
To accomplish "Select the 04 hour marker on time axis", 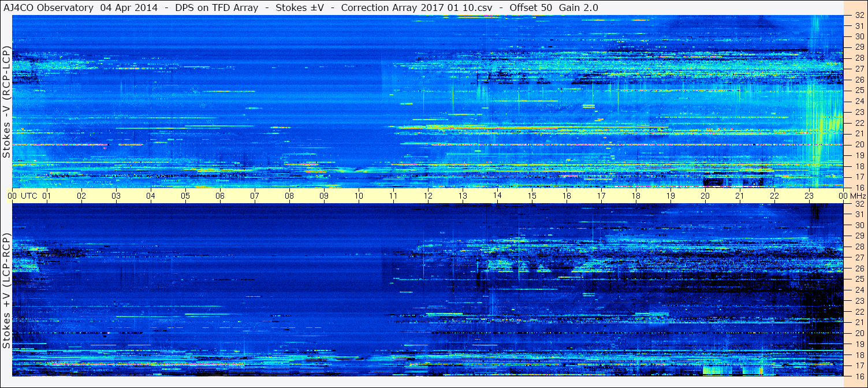I will pyautogui.click(x=151, y=196).
